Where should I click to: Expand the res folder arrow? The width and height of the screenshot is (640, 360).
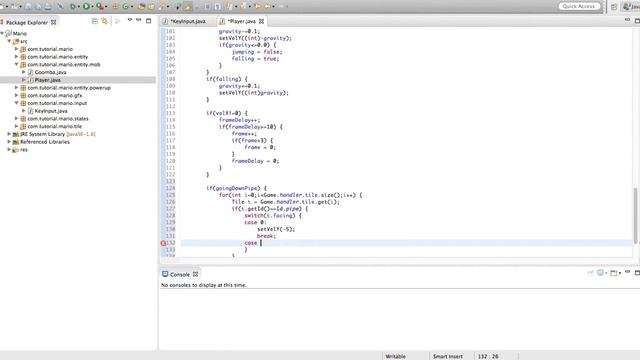pyautogui.click(x=9, y=149)
